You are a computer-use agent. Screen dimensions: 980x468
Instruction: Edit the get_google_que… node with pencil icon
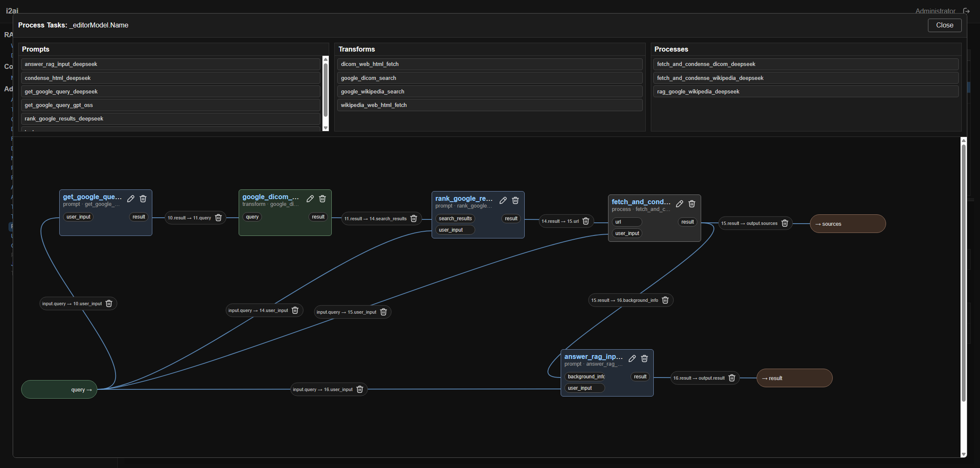[x=131, y=199]
